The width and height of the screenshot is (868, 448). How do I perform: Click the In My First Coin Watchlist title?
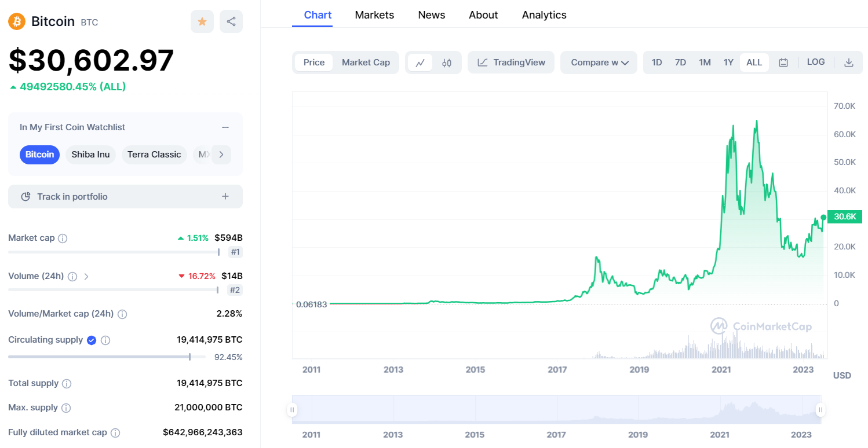[72, 127]
